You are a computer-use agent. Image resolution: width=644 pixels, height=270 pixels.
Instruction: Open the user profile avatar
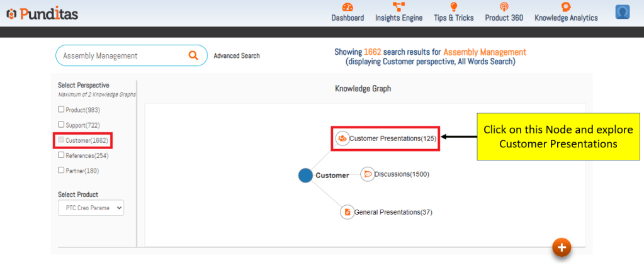(x=623, y=12)
